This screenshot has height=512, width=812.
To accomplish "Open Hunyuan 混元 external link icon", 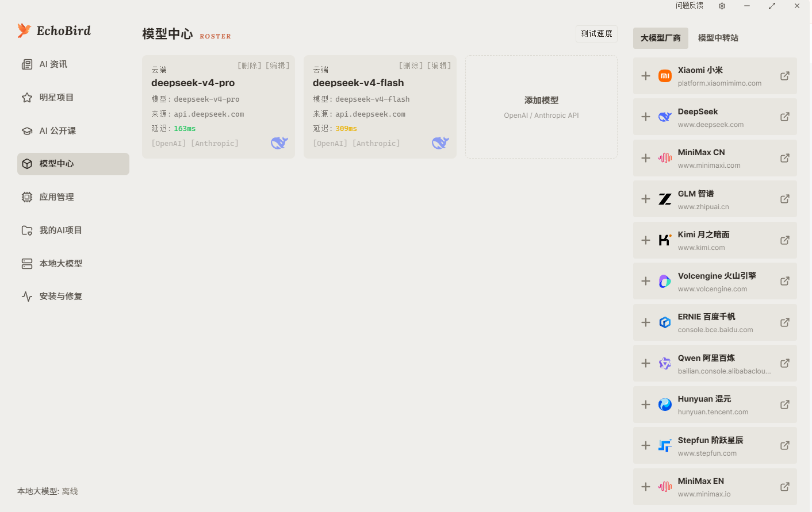I will point(785,405).
